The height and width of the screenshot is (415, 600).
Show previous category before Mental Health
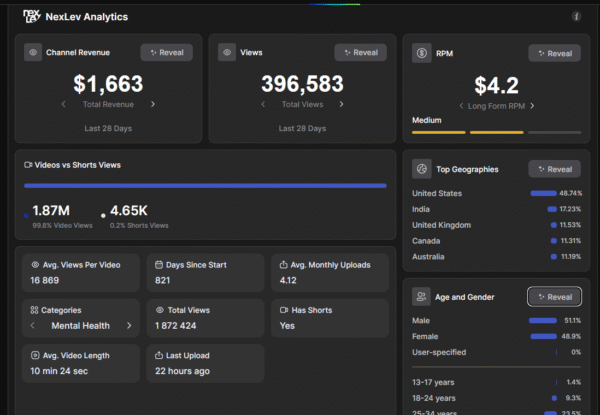(x=34, y=325)
